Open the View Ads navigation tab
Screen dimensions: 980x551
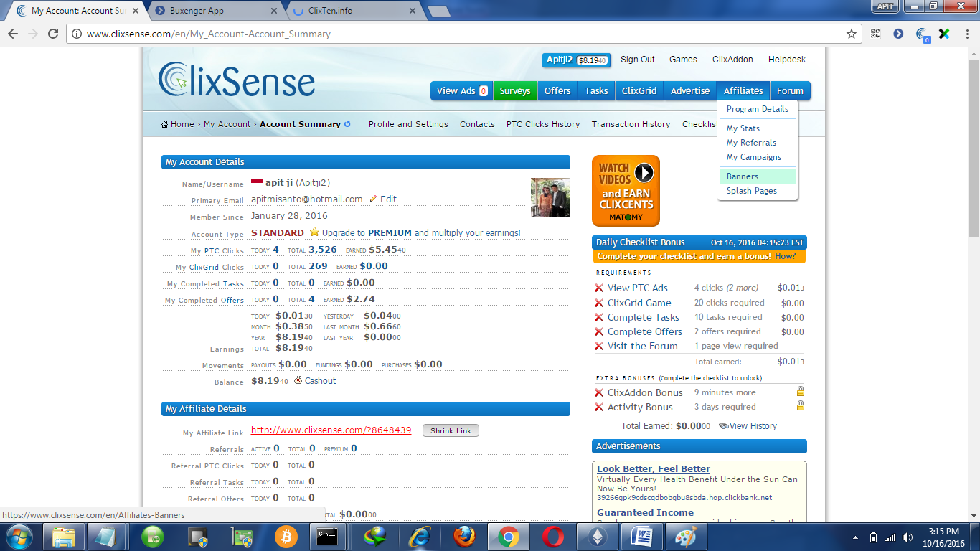point(462,91)
